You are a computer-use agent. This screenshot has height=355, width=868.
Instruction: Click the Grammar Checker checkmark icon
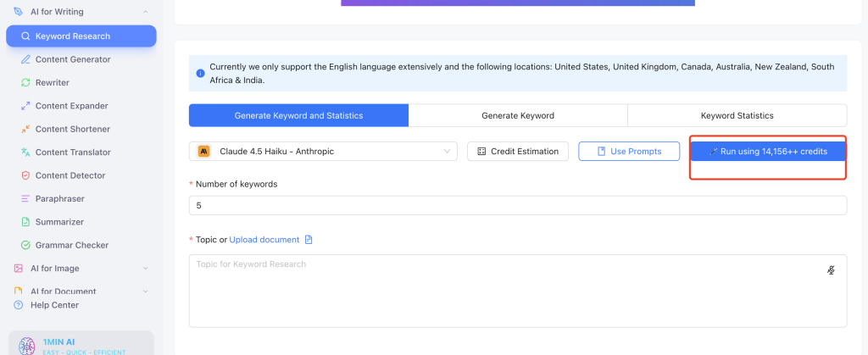pos(25,245)
